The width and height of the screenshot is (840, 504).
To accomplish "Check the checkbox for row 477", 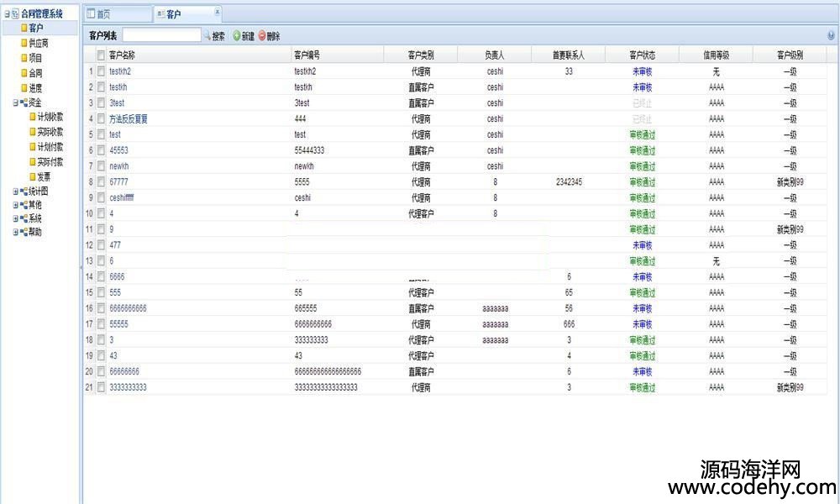I will (101, 245).
